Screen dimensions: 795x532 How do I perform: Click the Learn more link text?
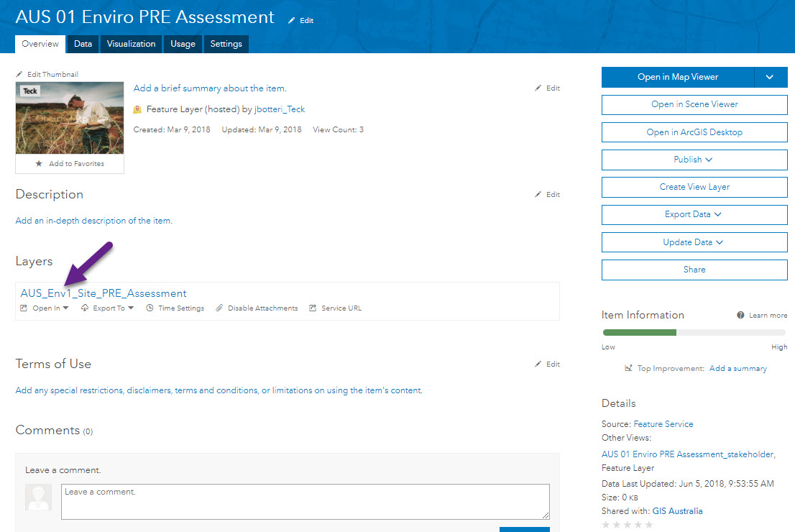pos(768,315)
